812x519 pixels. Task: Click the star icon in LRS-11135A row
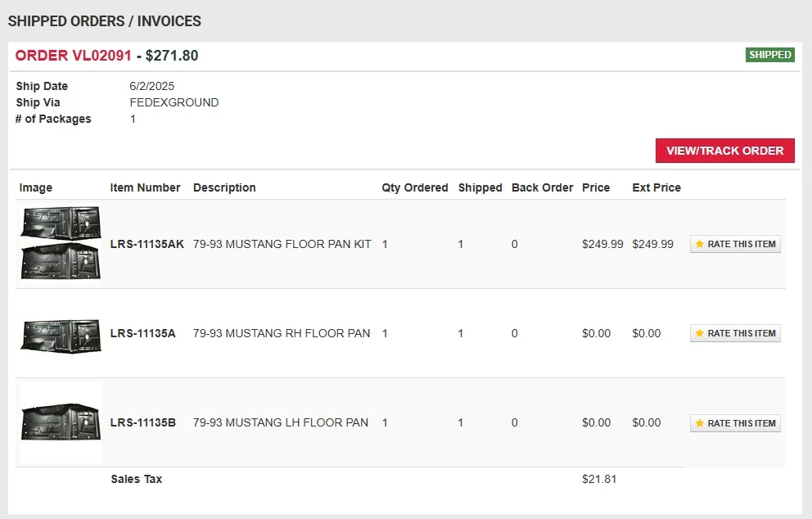pyautogui.click(x=699, y=333)
